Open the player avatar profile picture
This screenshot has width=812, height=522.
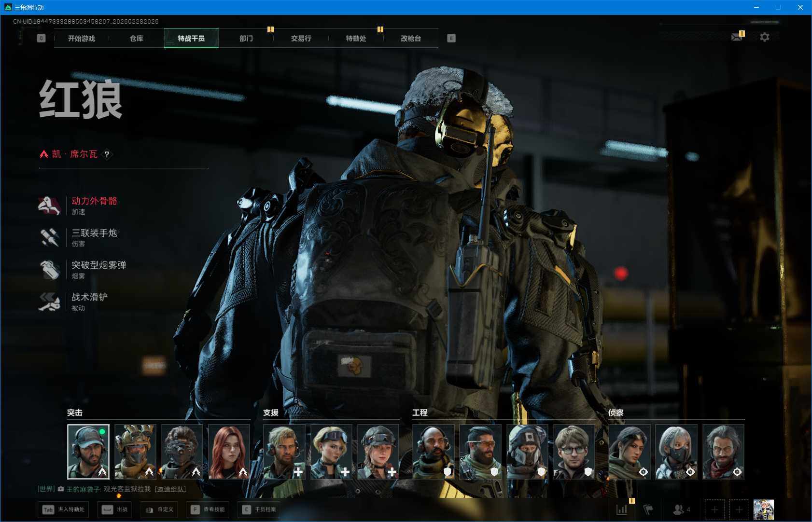coord(764,509)
